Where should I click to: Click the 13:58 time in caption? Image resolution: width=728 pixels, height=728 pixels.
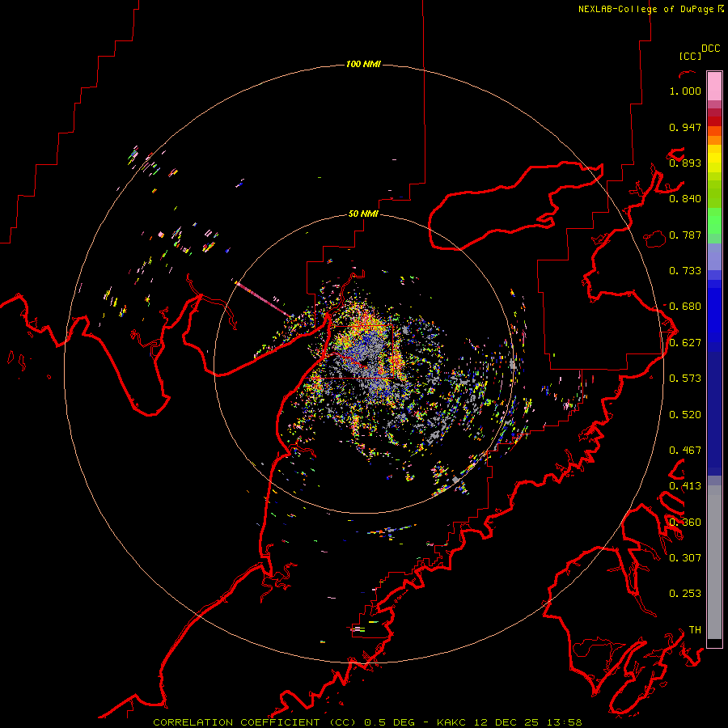565,722
